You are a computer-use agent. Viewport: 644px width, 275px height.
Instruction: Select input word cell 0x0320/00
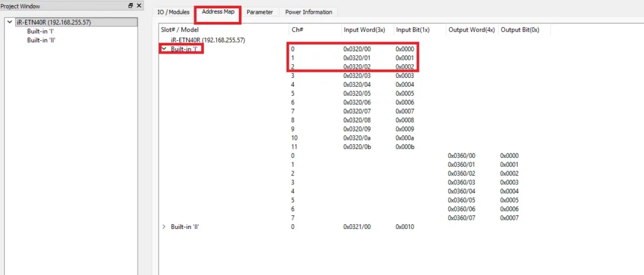click(x=357, y=49)
